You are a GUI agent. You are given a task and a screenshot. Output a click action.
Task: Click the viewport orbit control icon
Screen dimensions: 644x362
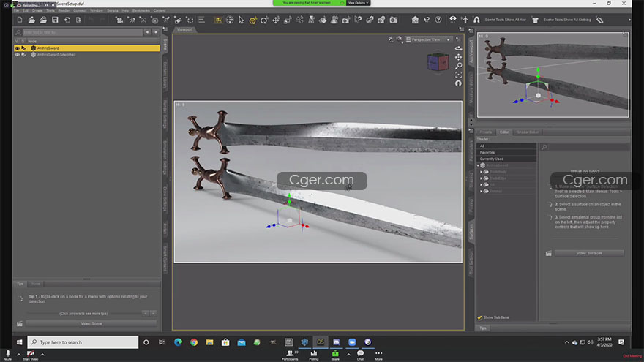click(x=458, y=48)
